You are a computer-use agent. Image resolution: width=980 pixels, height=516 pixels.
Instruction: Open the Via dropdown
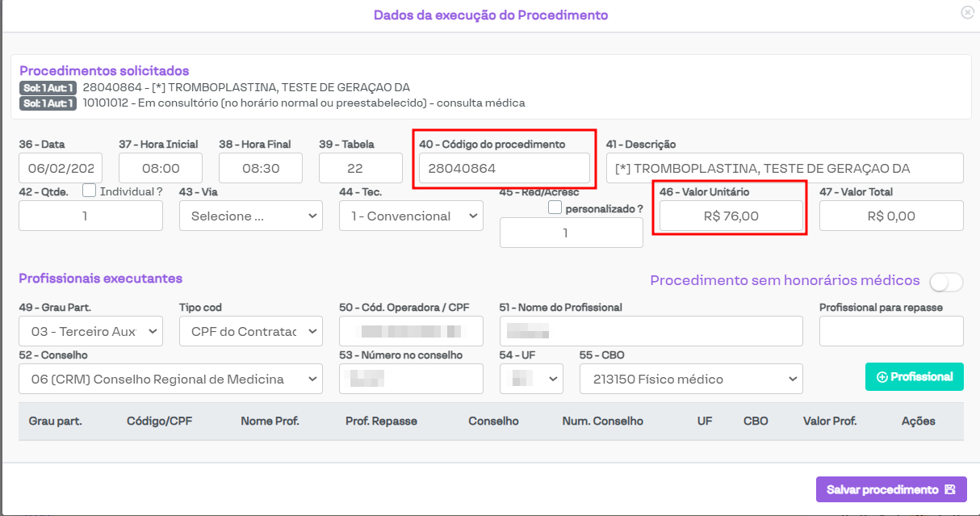[250, 216]
